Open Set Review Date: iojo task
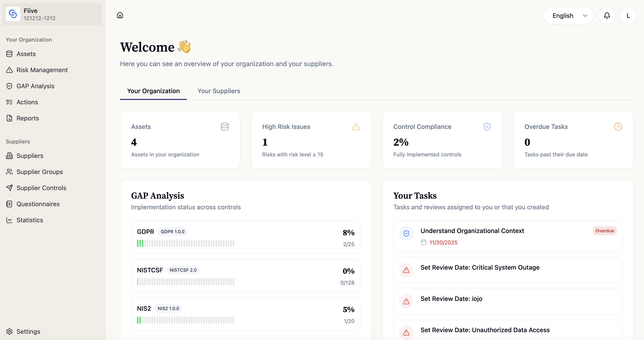644x340 pixels. tap(451, 299)
